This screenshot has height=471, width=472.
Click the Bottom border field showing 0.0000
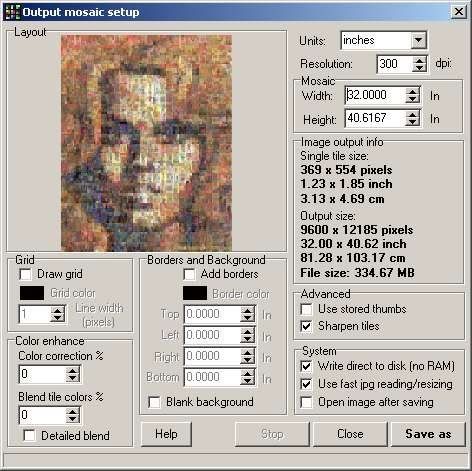(212, 377)
